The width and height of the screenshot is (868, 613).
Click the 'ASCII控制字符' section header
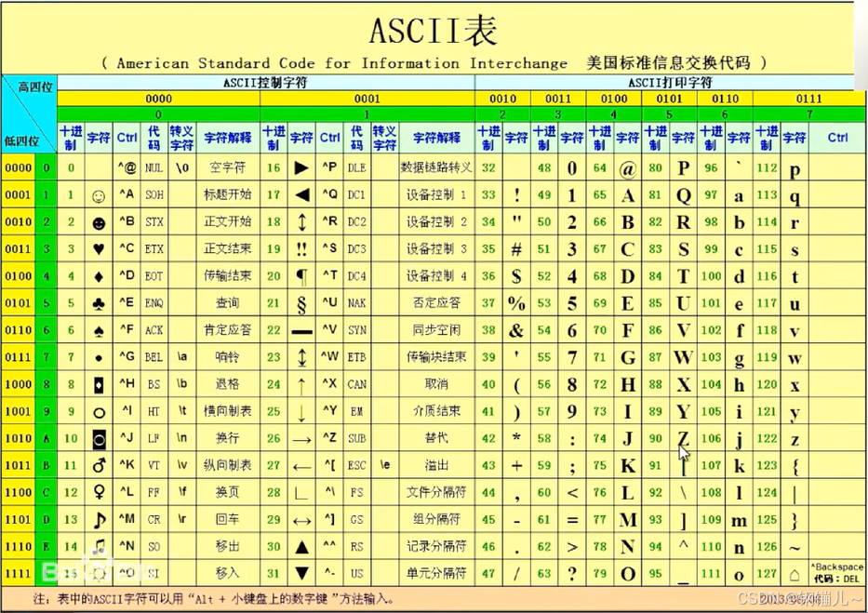point(265,83)
